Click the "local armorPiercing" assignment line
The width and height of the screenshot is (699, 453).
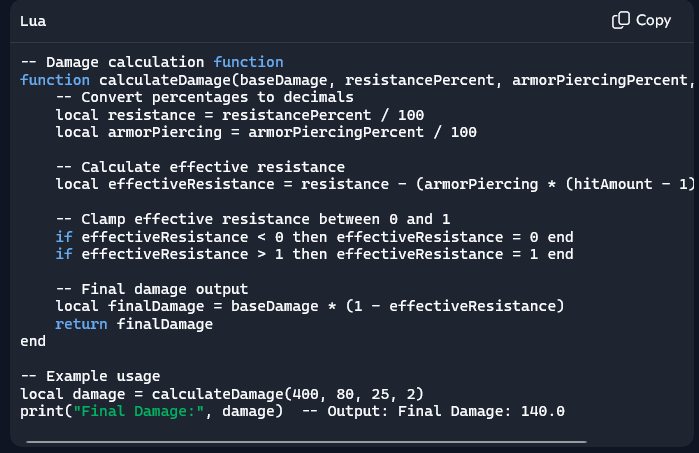266,132
